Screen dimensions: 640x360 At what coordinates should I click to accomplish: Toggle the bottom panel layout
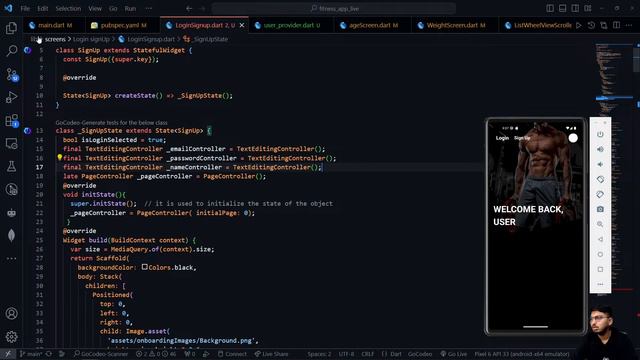coord(562,8)
